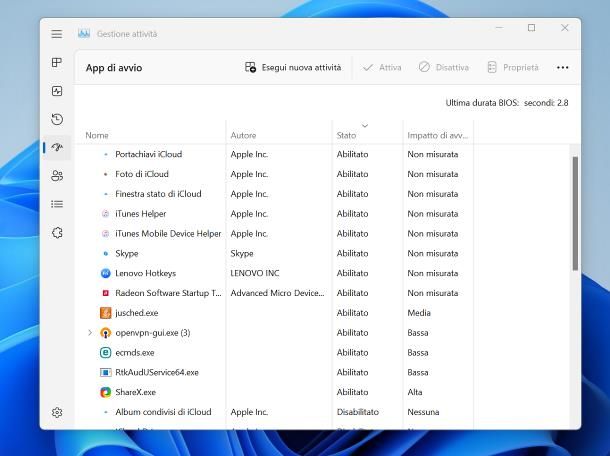This screenshot has width=610, height=456.
Task: Sort by the Nome column header
Action: 97,135
